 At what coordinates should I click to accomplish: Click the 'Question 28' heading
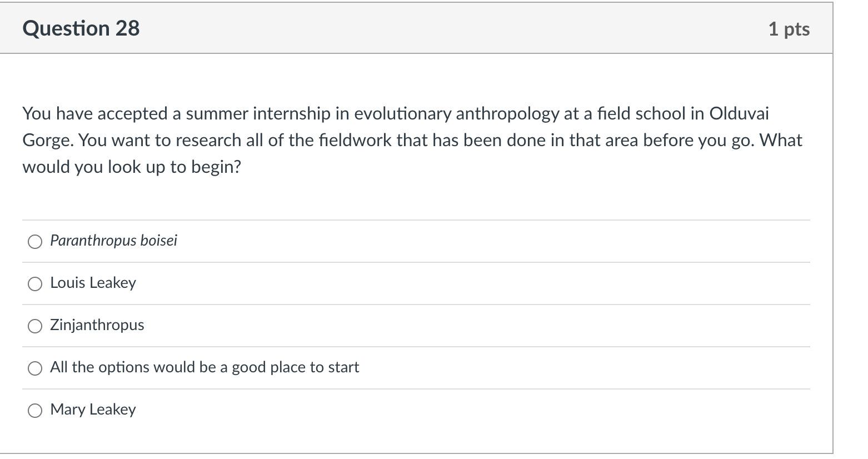coord(81,28)
